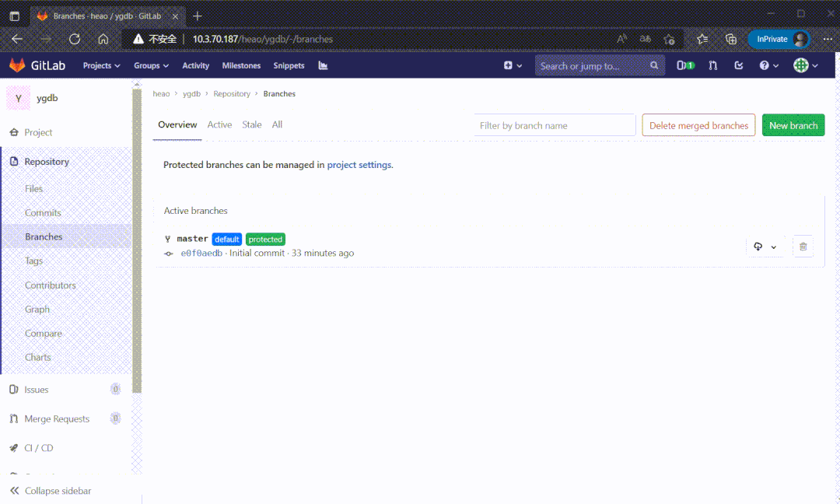Image resolution: width=840 pixels, height=504 pixels.
Task: Click the browser refresh icon
Action: pyautogui.click(x=75, y=39)
